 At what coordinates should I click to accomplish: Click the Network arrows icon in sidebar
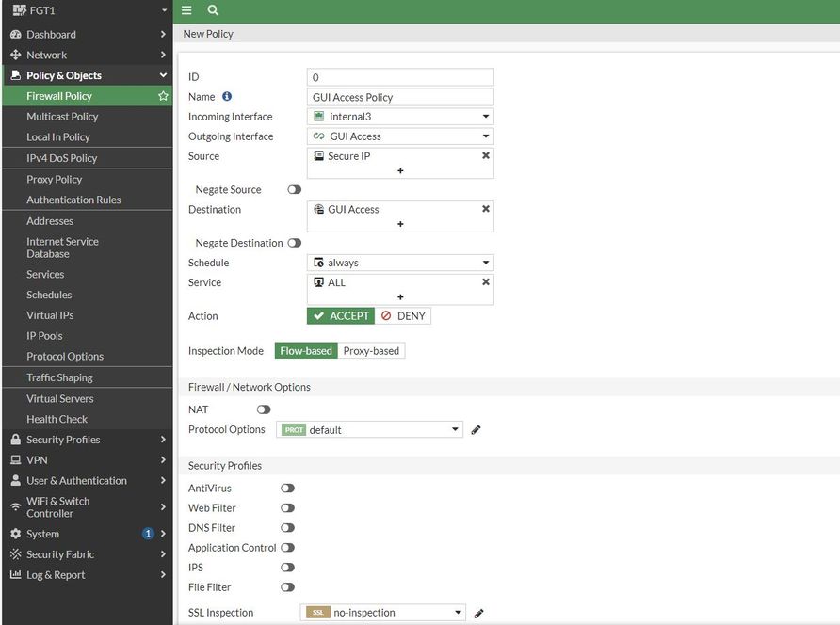pos(15,55)
